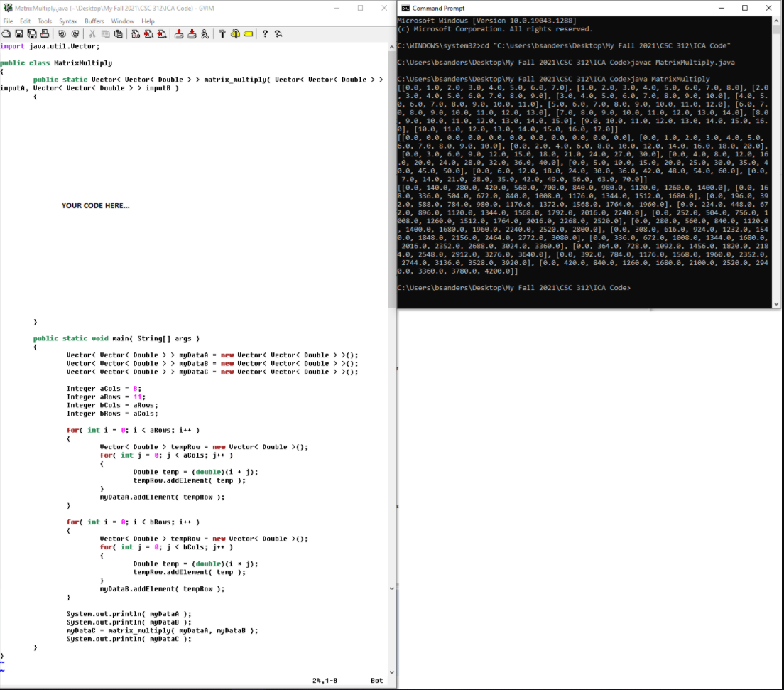
Task: Open the Syntax menu
Action: [67, 21]
